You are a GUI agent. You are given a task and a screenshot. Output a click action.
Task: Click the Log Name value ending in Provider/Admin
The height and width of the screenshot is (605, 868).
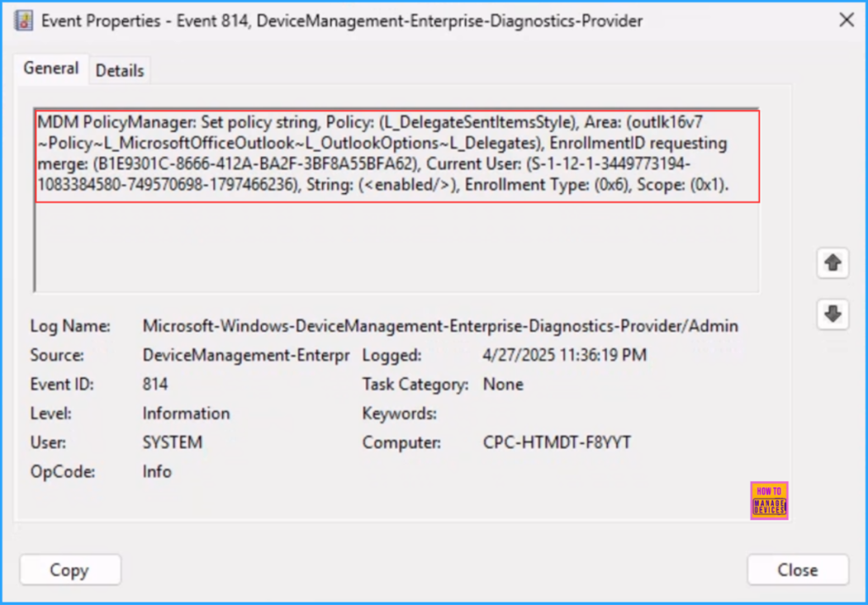pos(440,326)
